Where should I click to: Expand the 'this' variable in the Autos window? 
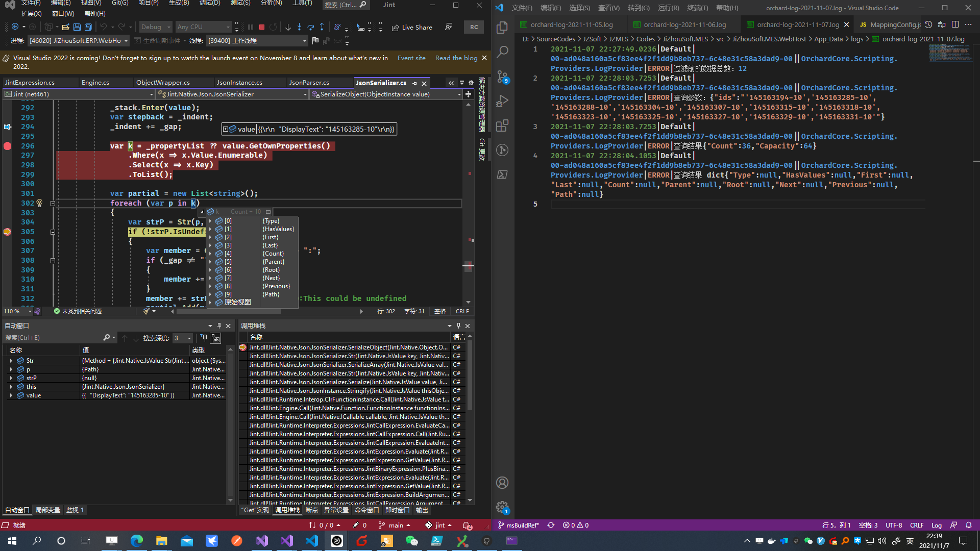coord(11,386)
